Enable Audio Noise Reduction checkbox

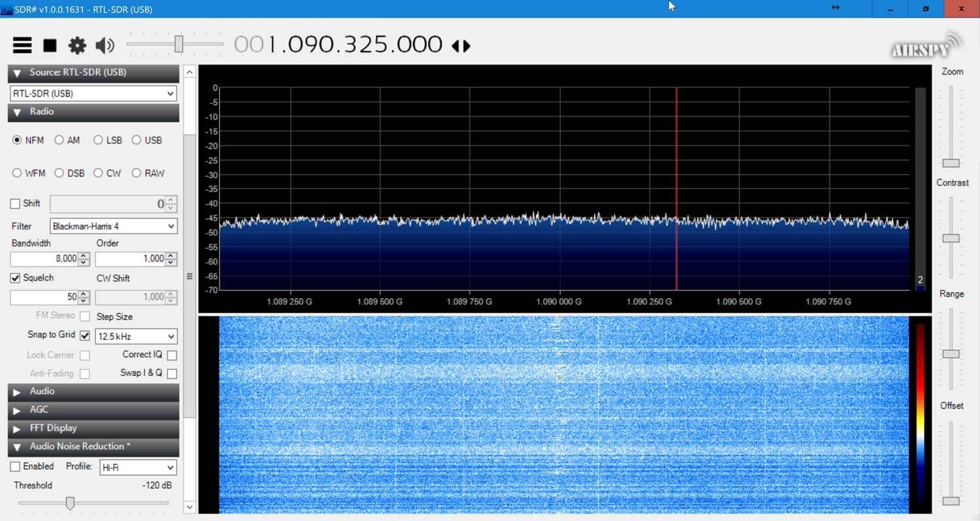[x=16, y=467]
